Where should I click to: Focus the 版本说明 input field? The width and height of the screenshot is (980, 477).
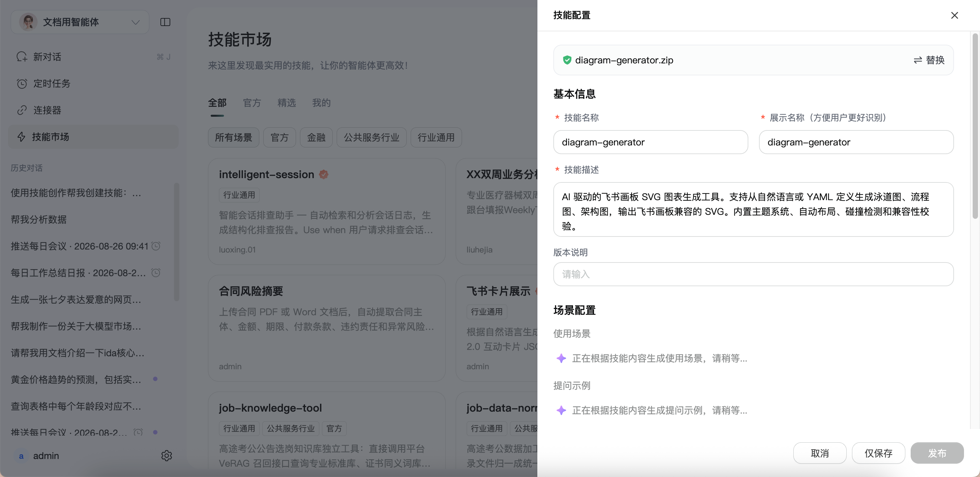pyautogui.click(x=753, y=274)
